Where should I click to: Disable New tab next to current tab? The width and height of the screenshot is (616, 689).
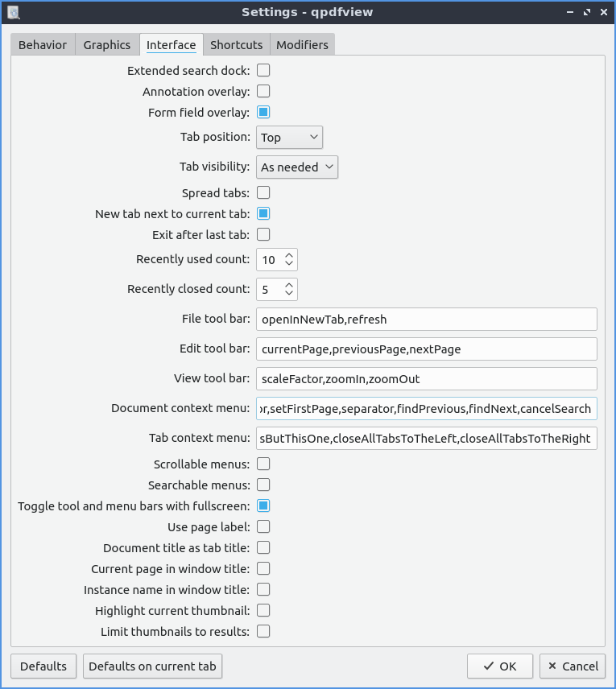point(263,214)
